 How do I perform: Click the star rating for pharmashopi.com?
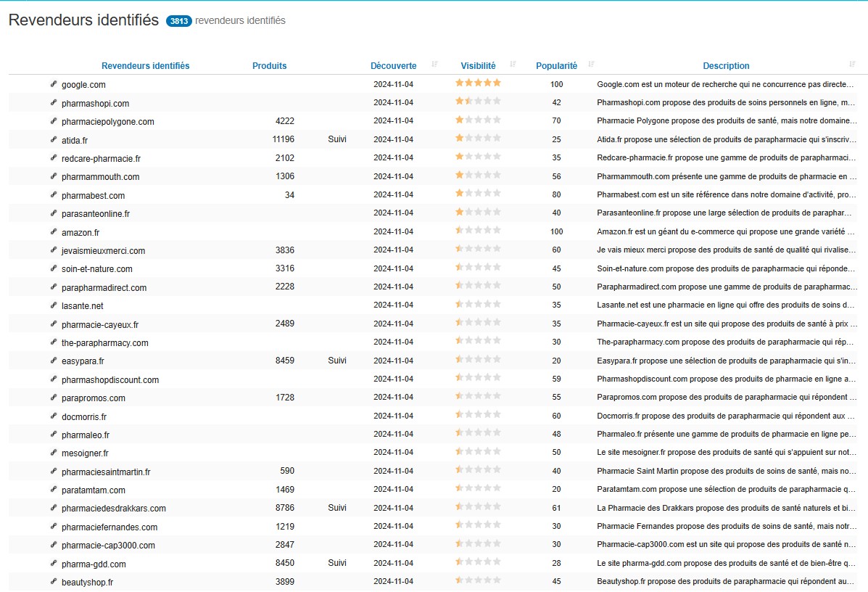coord(479,101)
